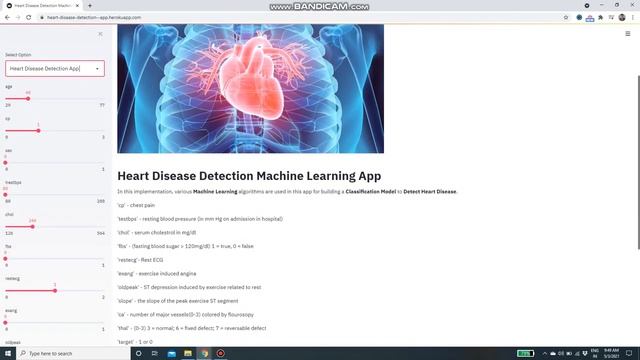640x360 pixels.
Task: Bookmark this page with the star icon
Action: pyautogui.click(x=566, y=18)
